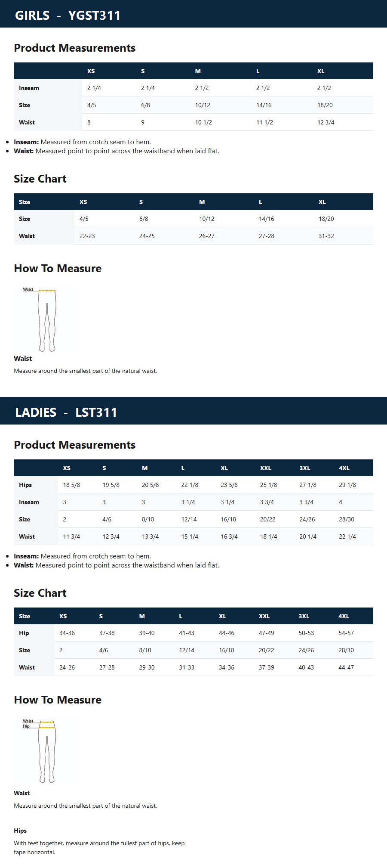Viewport: 387px width, 868px height.
Task: Click ladies size chart waist 31-33
Action: (x=187, y=667)
